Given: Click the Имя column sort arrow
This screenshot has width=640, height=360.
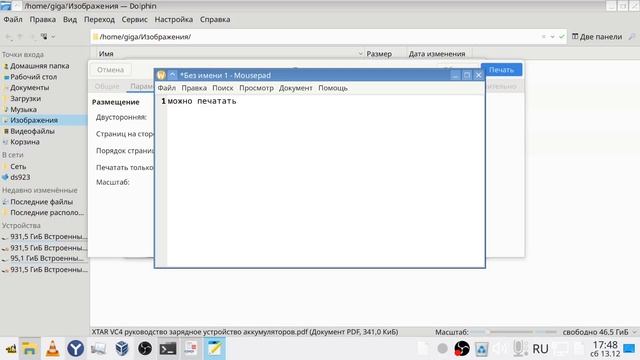Looking at the screenshot, I should 360,53.
